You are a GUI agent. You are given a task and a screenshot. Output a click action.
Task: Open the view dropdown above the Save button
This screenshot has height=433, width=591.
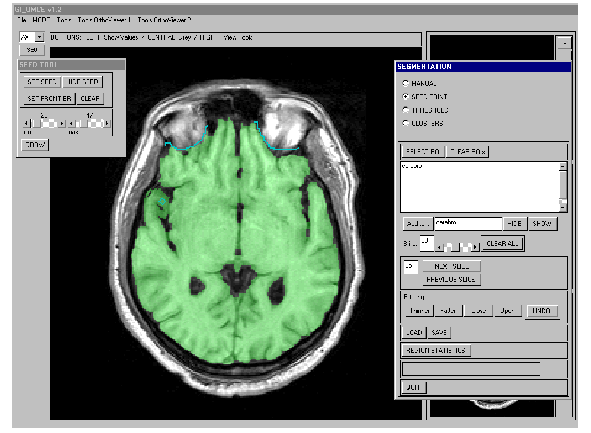pyautogui.click(x=39, y=37)
